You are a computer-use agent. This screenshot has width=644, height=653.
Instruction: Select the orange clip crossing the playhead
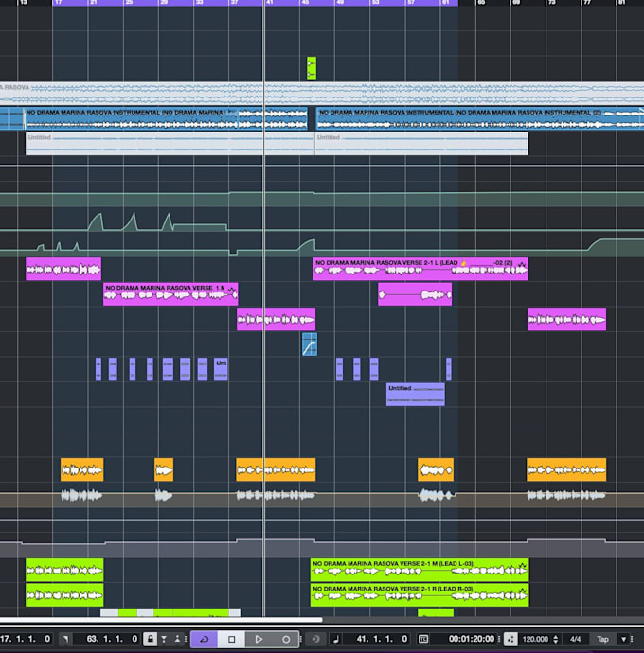276,469
